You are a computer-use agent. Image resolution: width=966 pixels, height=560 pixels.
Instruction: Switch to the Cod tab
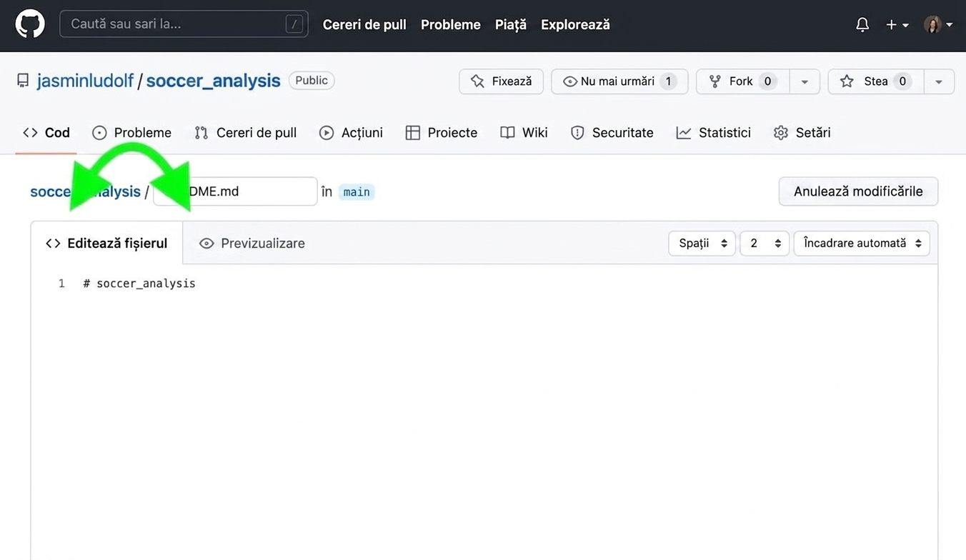tap(46, 133)
